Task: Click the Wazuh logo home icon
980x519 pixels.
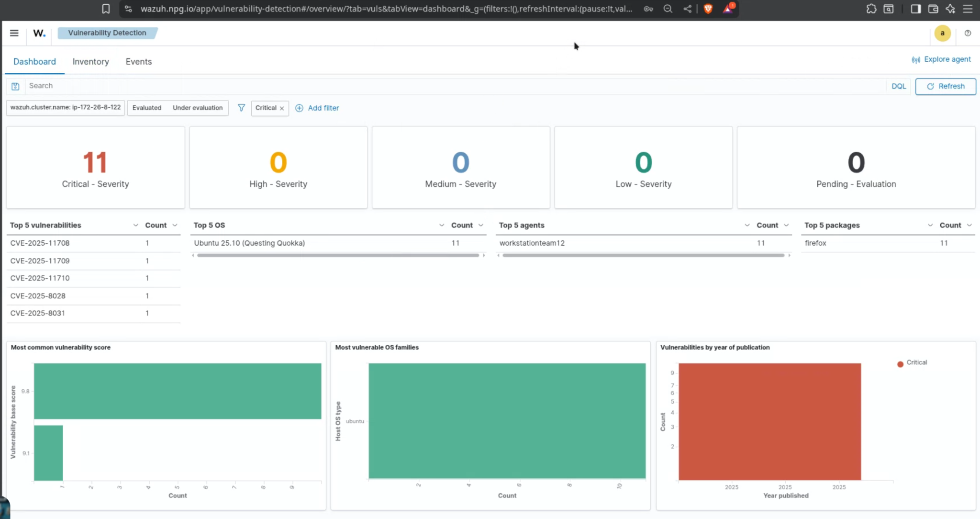Action: pyautogui.click(x=39, y=33)
